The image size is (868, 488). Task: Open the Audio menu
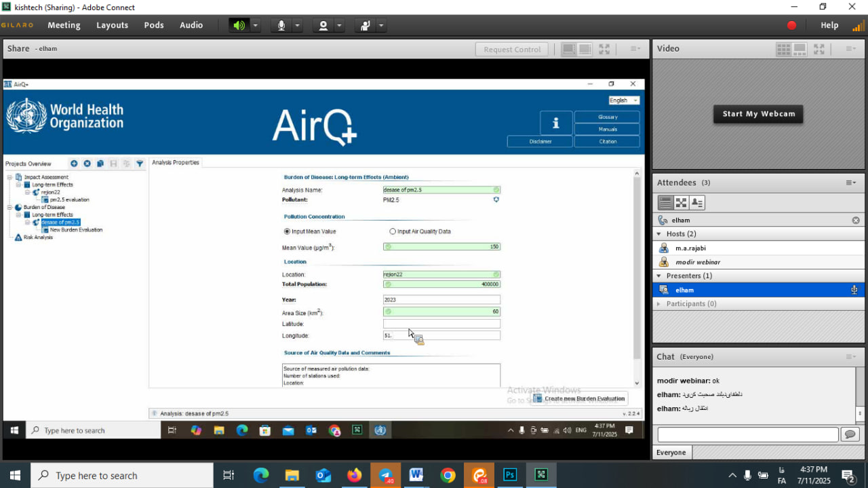tap(191, 25)
